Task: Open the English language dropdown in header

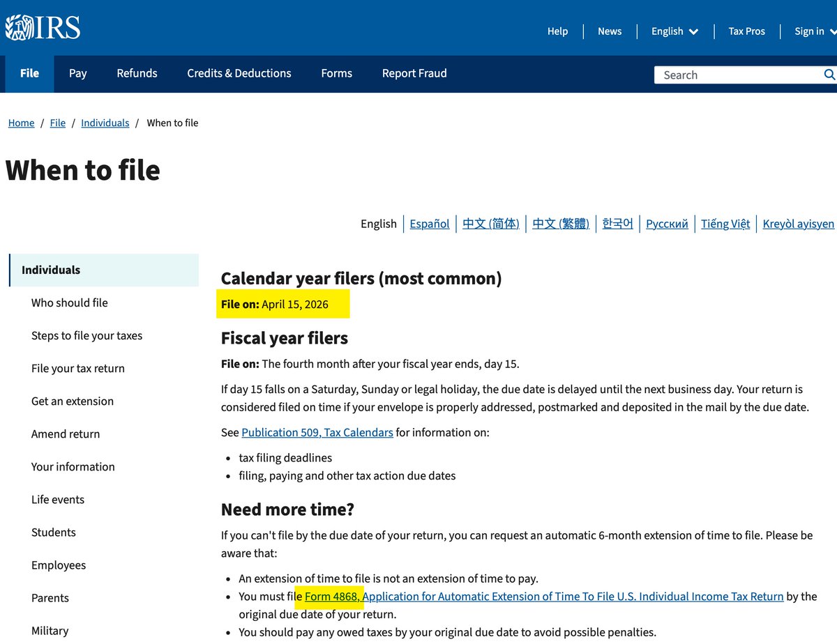Action: tap(674, 31)
